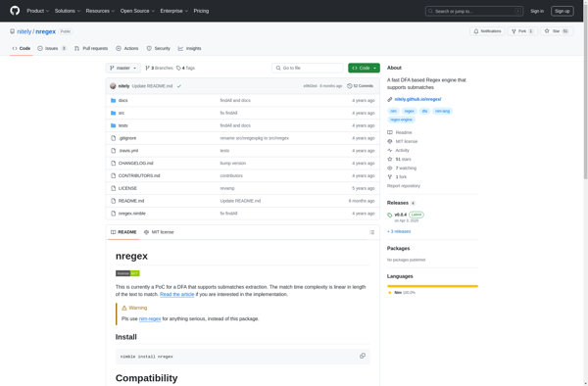This screenshot has width=588, height=386.
Task: Click the Sign up button
Action: point(563,11)
